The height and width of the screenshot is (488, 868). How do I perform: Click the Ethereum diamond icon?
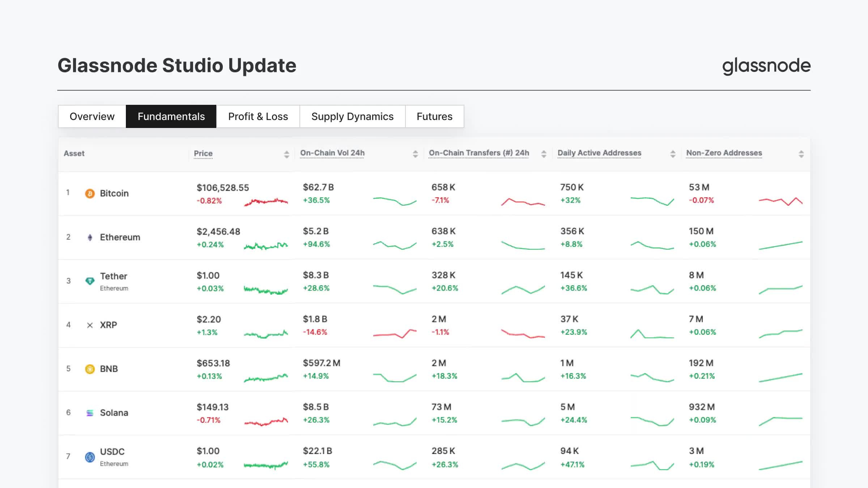[x=90, y=237]
